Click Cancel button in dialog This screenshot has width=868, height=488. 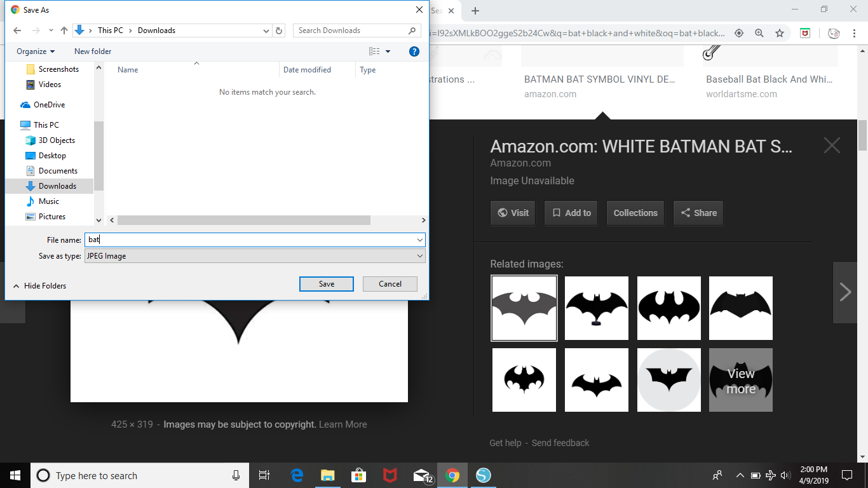coord(390,284)
